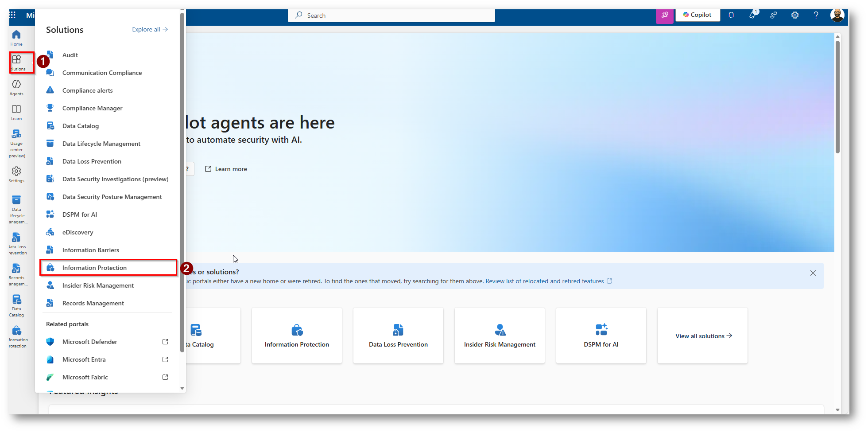Open the people chat community icon in header
Image resolution: width=868 pixels, height=433 pixels.
[774, 15]
